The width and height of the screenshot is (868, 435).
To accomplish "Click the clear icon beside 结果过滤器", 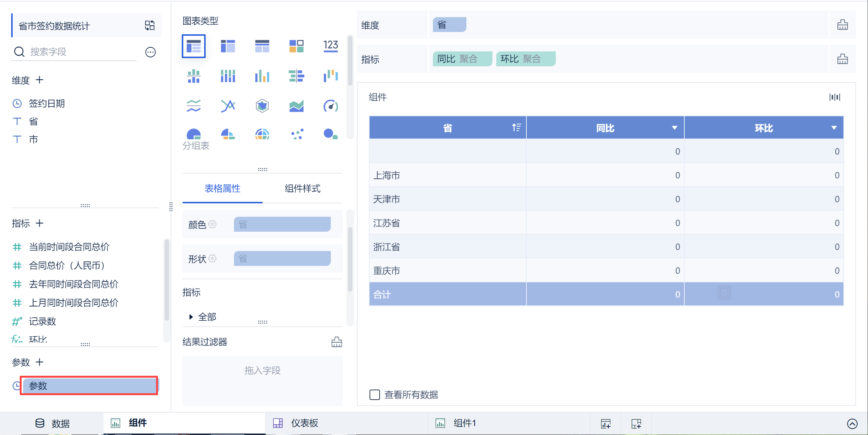I will pyautogui.click(x=336, y=342).
